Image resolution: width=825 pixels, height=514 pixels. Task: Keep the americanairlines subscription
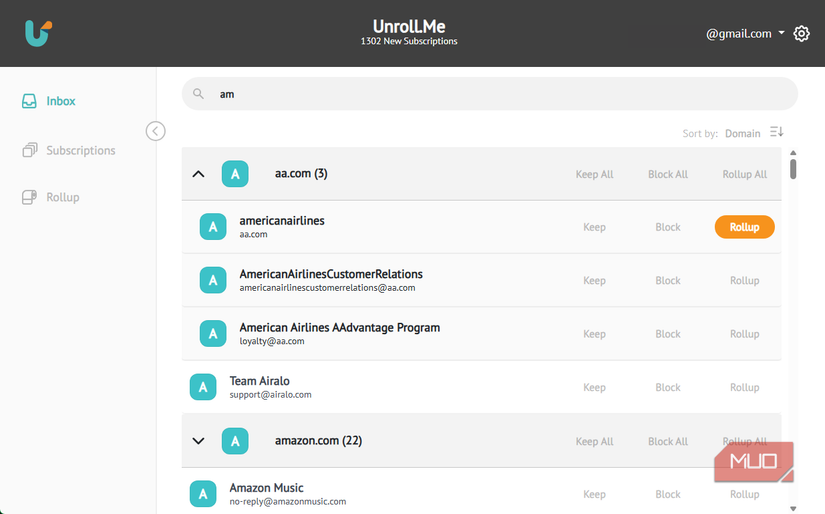point(594,227)
